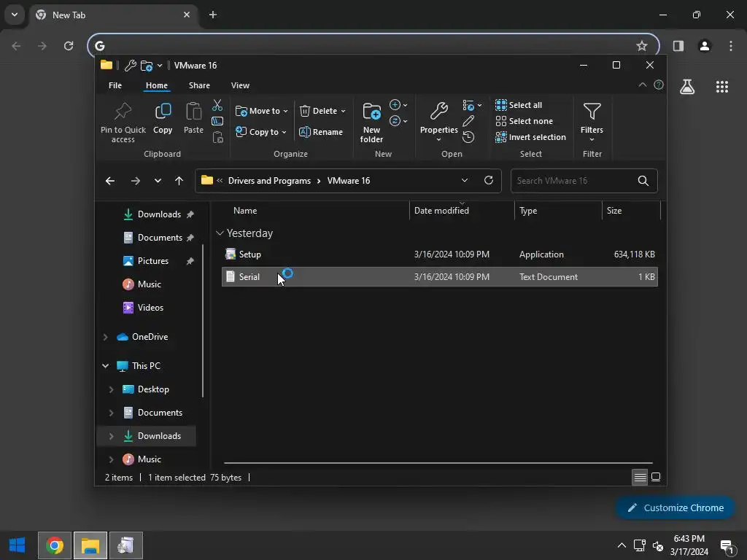
Task: Click Select all
Action: point(519,105)
